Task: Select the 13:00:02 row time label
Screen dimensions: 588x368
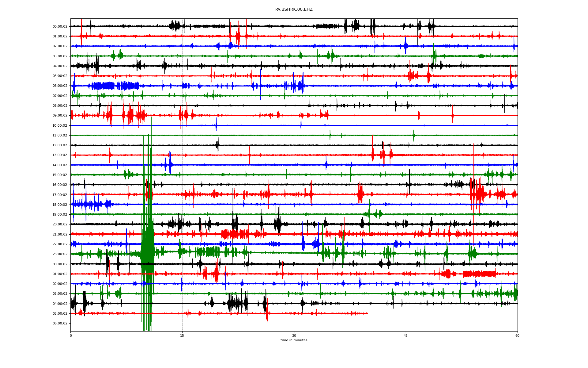Action: pos(60,155)
